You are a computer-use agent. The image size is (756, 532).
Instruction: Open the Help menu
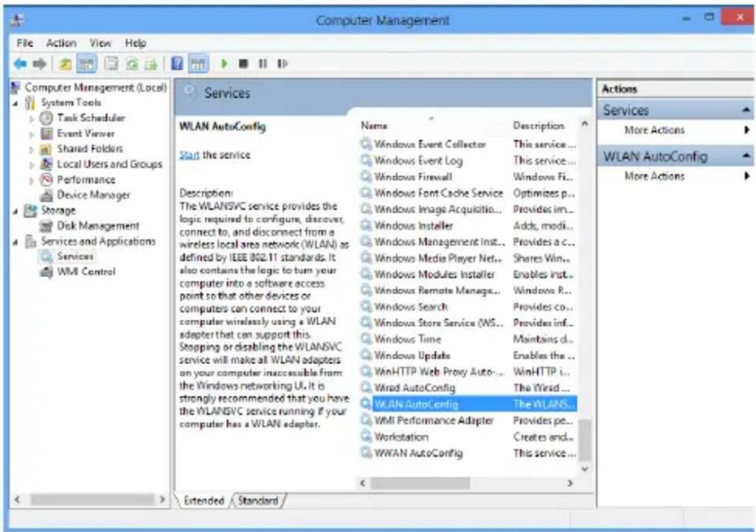[135, 43]
